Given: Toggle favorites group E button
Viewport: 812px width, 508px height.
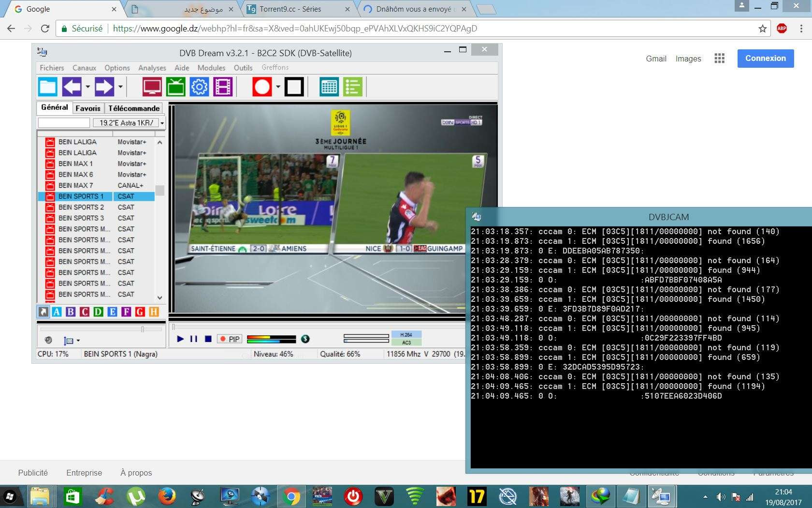Looking at the screenshot, I should 112,312.
